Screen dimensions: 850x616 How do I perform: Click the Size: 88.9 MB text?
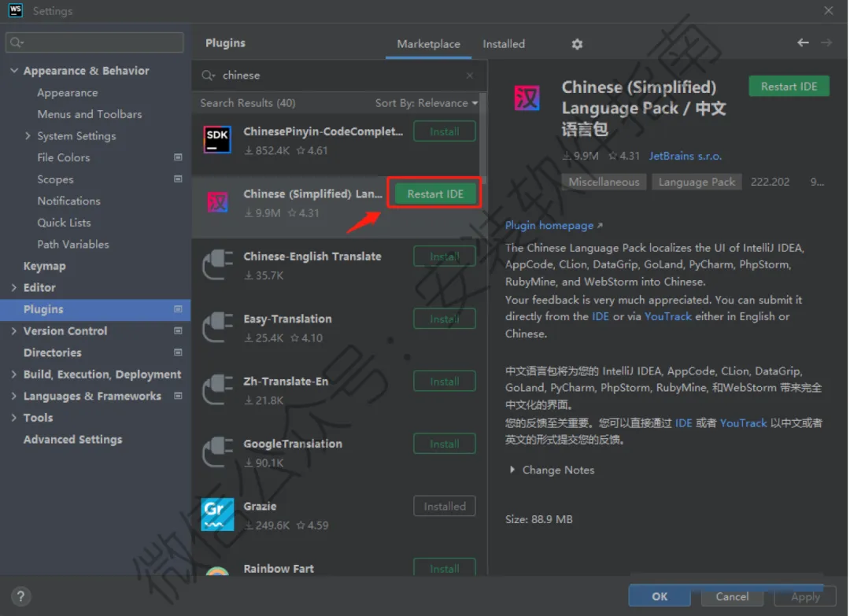[539, 519]
